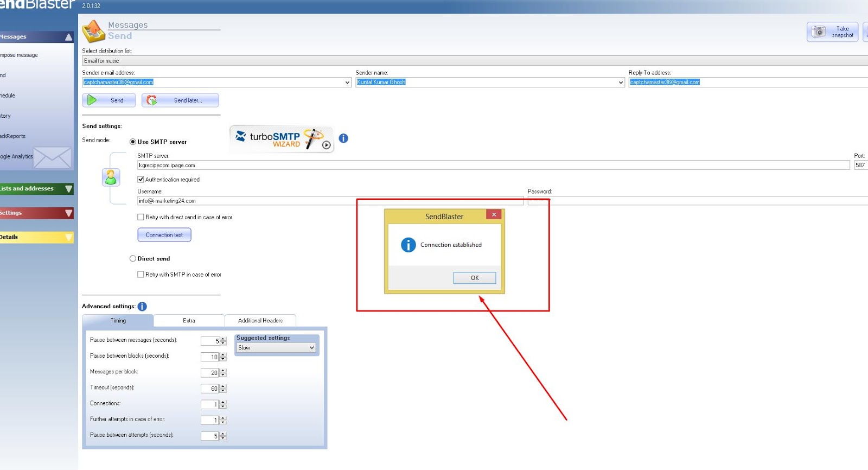Click the Send later button

[x=180, y=100]
